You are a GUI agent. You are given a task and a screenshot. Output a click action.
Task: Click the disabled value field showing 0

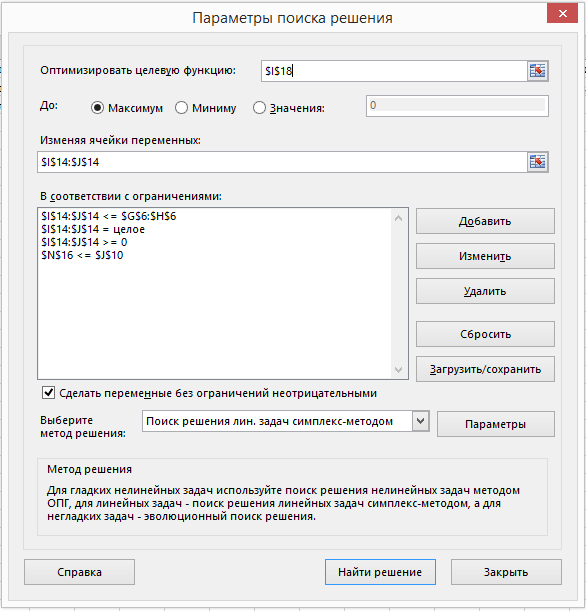457,106
